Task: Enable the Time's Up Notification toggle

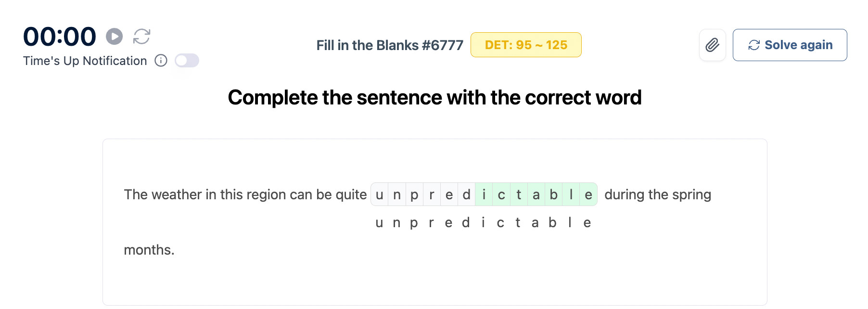Action: (x=187, y=61)
